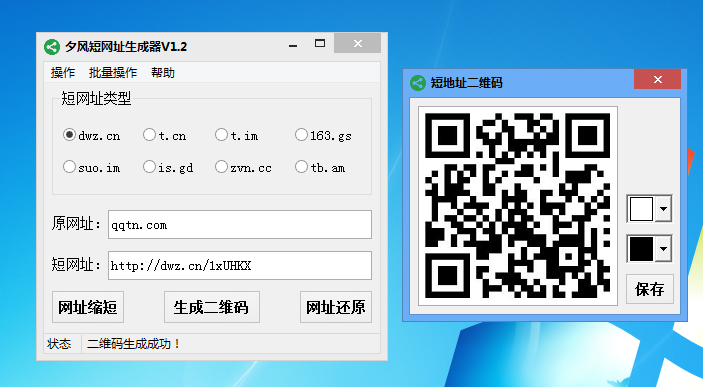Click the black foreground color swatch
This screenshot has width=703, height=387.
pyautogui.click(x=641, y=249)
